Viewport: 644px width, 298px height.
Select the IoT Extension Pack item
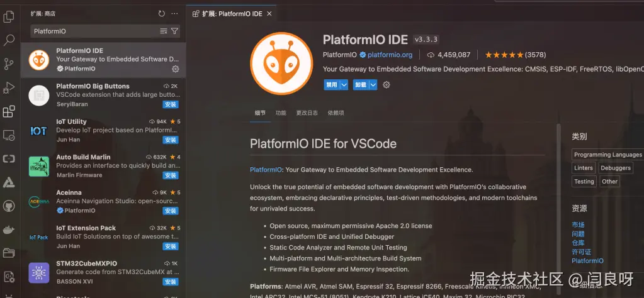point(103,237)
